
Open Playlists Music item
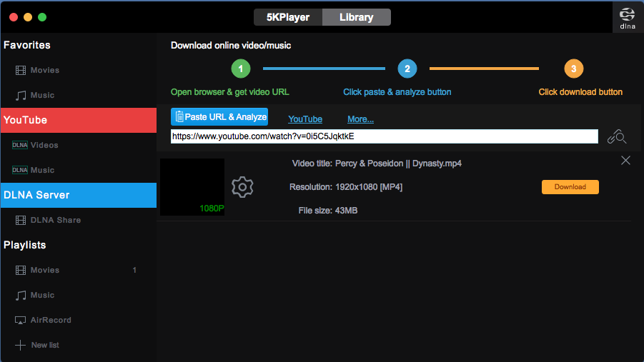click(x=79, y=295)
